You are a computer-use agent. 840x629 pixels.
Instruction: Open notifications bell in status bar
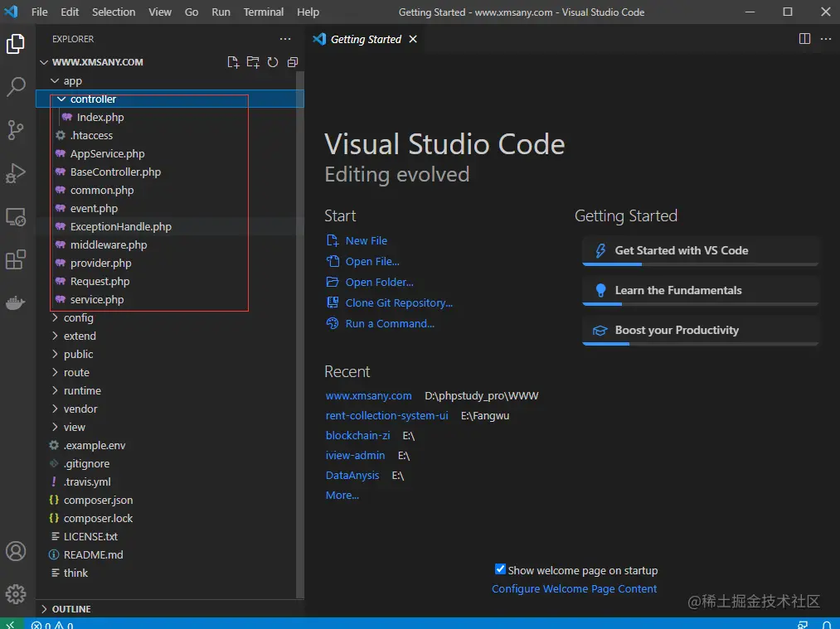point(827,625)
